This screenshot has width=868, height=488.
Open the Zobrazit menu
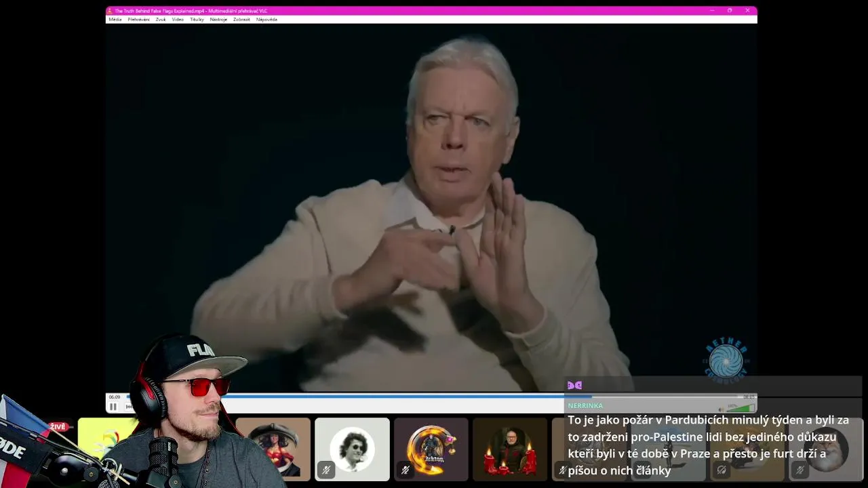(x=241, y=20)
